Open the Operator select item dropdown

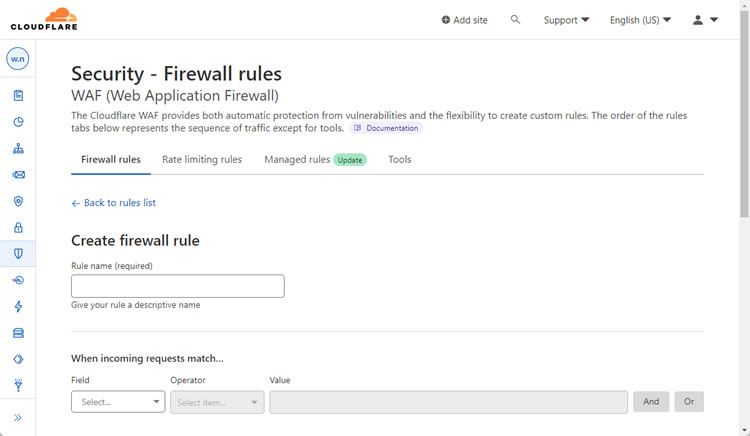(217, 402)
